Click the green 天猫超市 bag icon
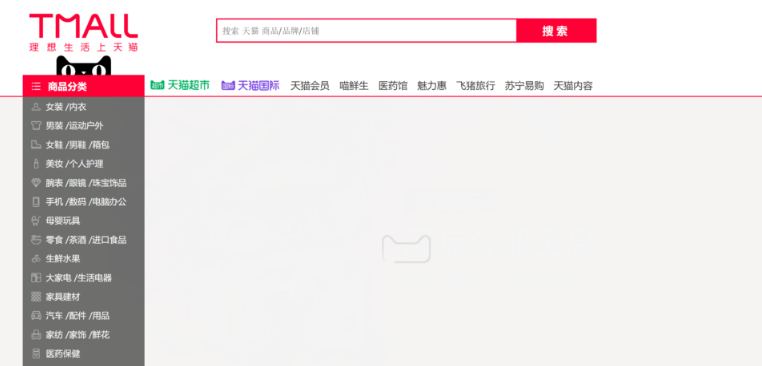 tap(157, 86)
